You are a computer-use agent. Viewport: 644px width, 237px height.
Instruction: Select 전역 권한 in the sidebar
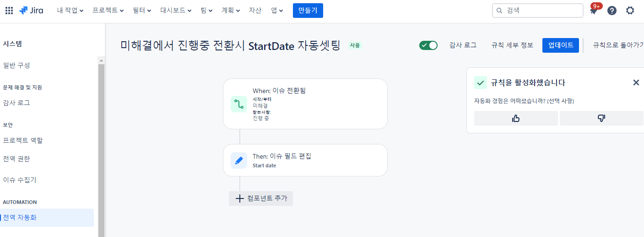(16, 159)
